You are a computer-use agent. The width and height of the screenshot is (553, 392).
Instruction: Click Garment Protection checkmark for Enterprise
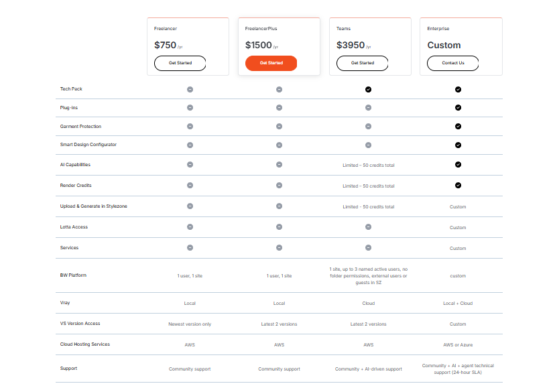coord(458,126)
